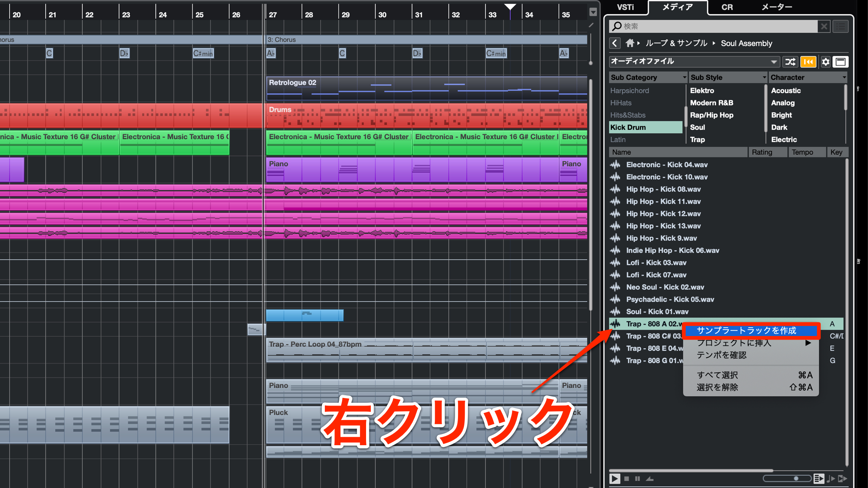Click the home icon in media browser

click(x=630, y=43)
